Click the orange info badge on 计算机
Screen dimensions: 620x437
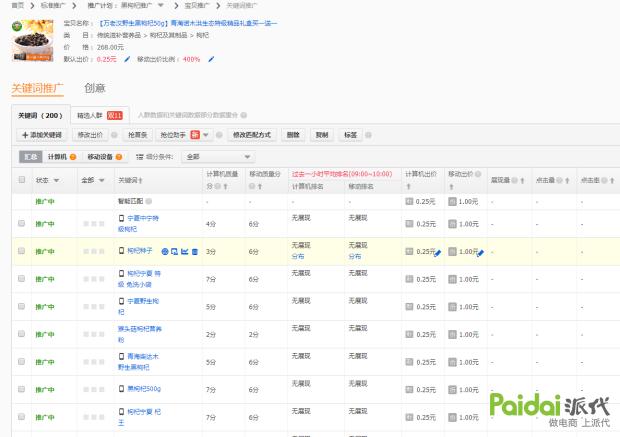tap(73, 157)
